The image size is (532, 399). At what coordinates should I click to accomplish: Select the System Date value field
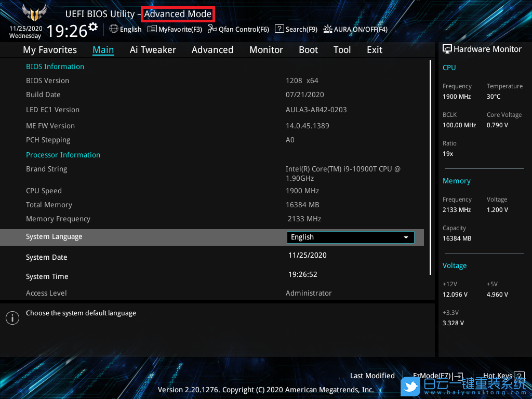tap(308, 255)
